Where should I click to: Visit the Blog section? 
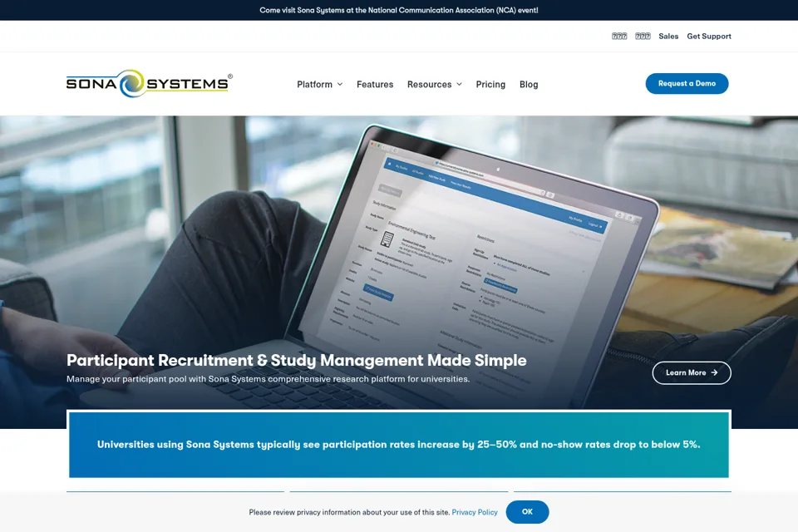point(529,85)
